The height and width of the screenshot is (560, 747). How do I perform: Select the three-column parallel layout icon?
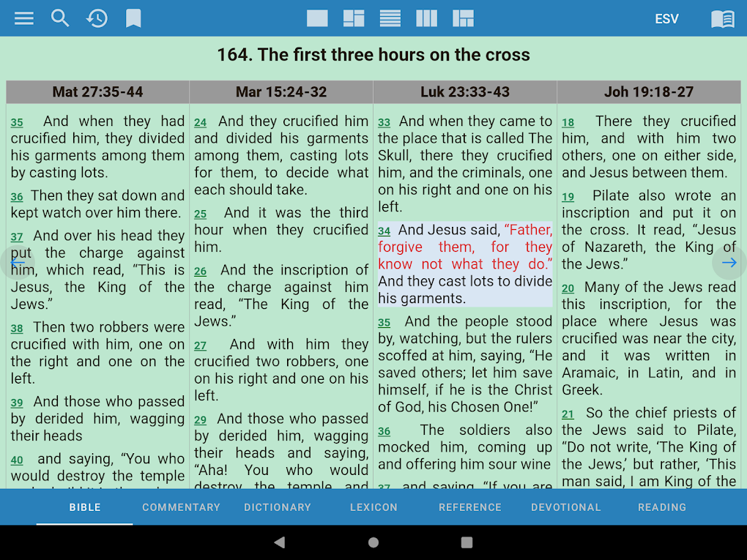pyautogui.click(x=426, y=18)
